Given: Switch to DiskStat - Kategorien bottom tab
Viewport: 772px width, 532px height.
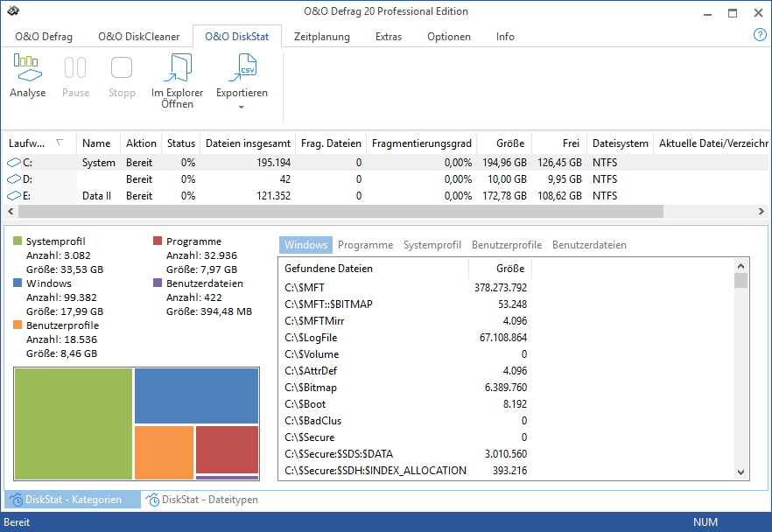Looking at the screenshot, I should click(x=73, y=500).
